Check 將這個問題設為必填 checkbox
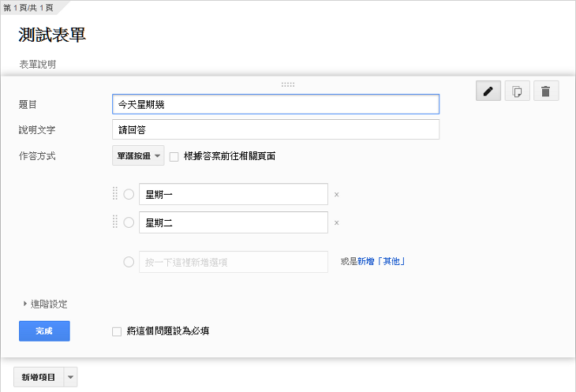The height and width of the screenshot is (392, 576). [x=117, y=331]
